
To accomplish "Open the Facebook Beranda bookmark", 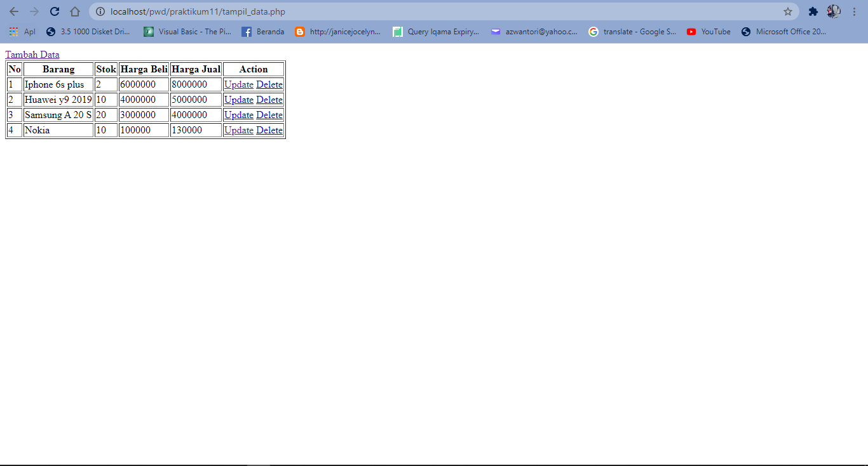I will click(x=263, y=32).
